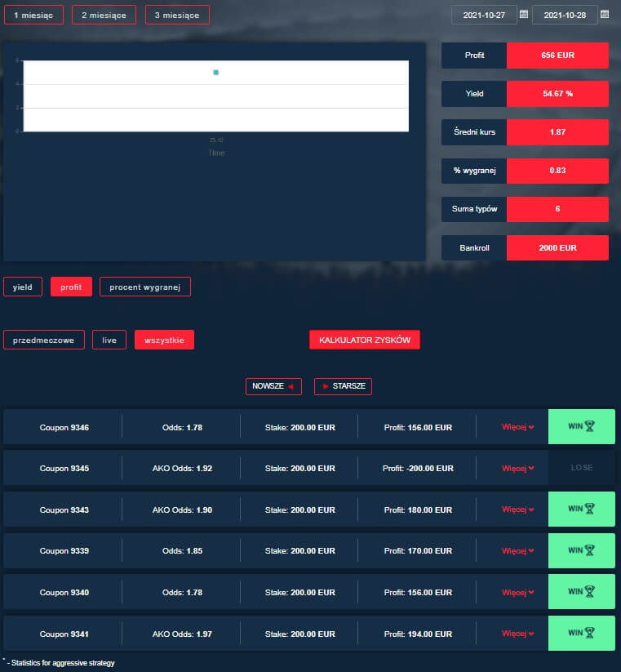Image resolution: width=621 pixels, height=672 pixels.
Task: Go to NOWSZE coupons page
Action: pyautogui.click(x=273, y=386)
